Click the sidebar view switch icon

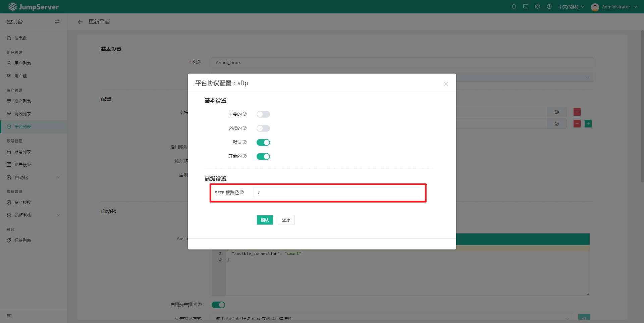(57, 22)
